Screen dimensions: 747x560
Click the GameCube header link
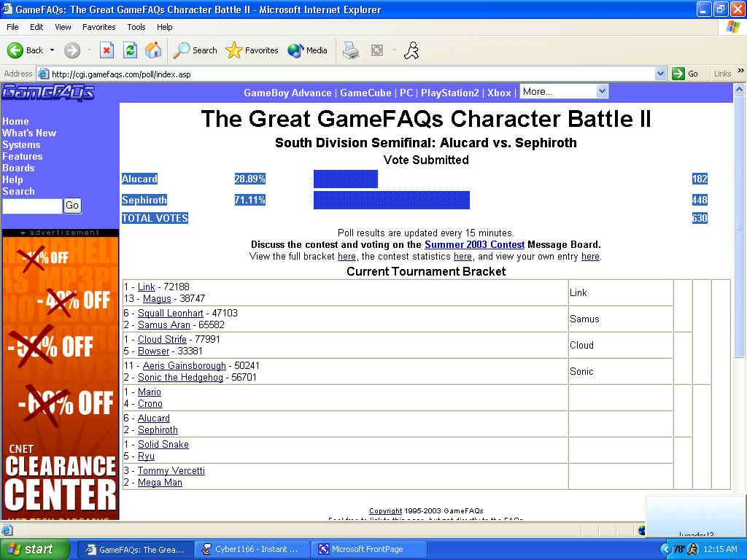pyautogui.click(x=365, y=93)
